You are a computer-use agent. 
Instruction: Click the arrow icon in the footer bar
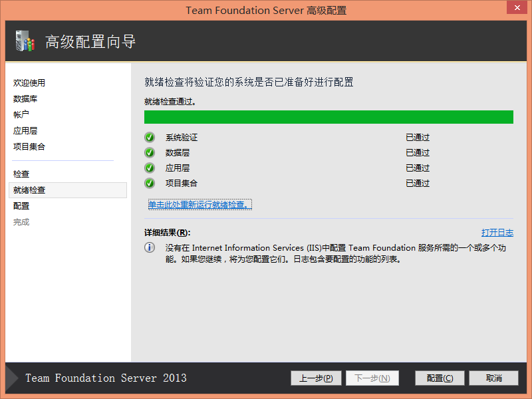(x=12, y=378)
